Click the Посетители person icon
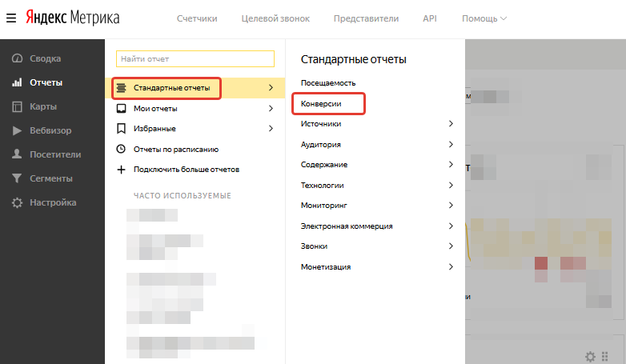The height and width of the screenshot is (364, 626). click(17, 154)
